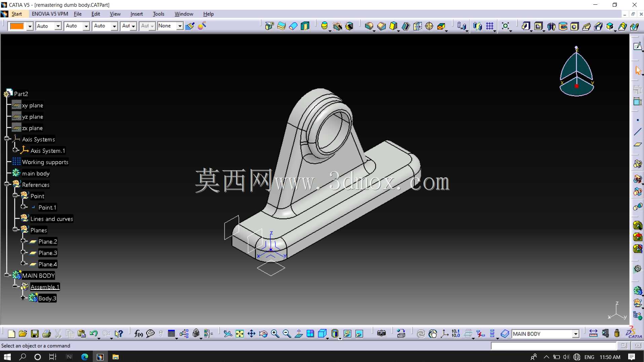Click the Undo icon
This screenshot has height=362, width=644.
[x=93, y=333]
